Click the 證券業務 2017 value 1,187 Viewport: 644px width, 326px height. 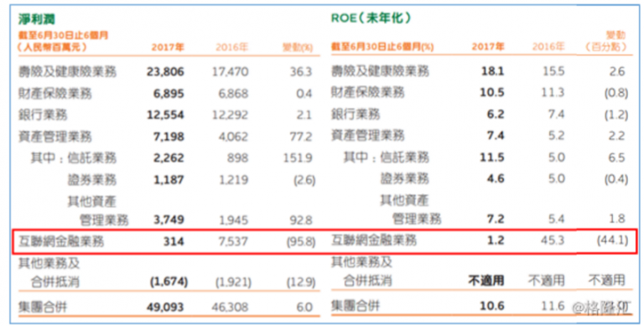pyautogui.click(x=169, y=180)
